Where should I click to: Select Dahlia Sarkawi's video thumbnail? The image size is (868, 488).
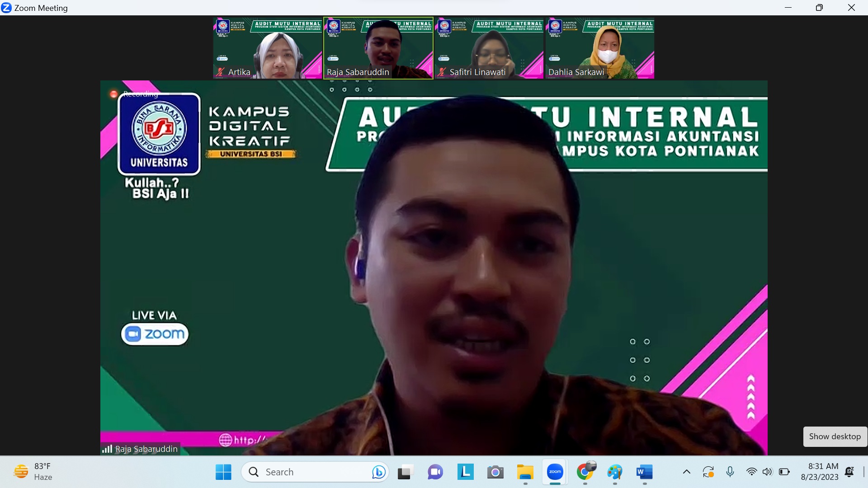(x=600, y=48)
